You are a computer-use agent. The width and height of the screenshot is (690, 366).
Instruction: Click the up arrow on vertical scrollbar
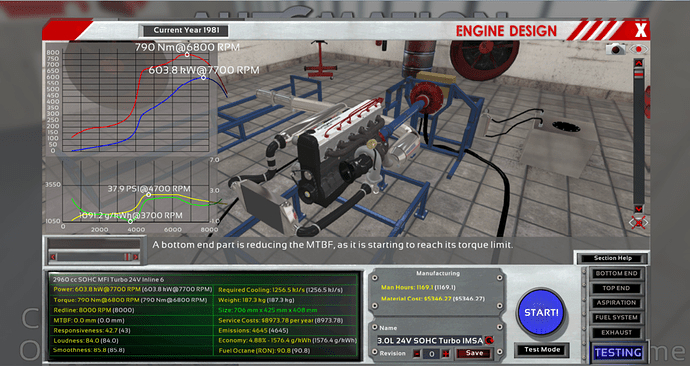[639, 63]
